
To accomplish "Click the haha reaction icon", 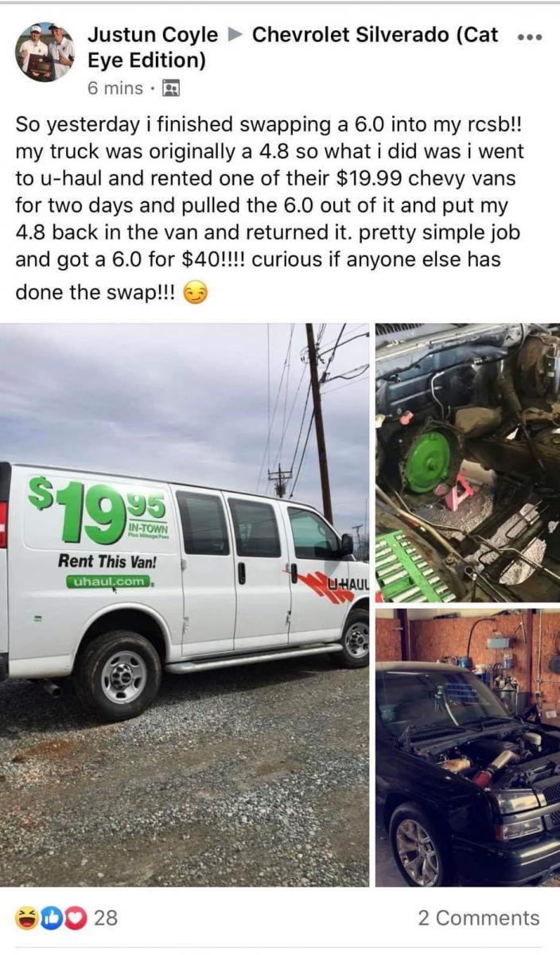I will [x=27, y=918].
